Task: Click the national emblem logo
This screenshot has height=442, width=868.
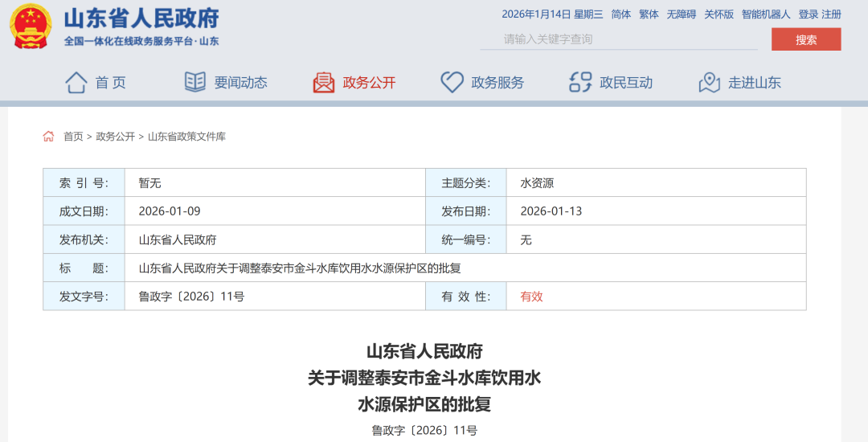Action: pos(31,27)
